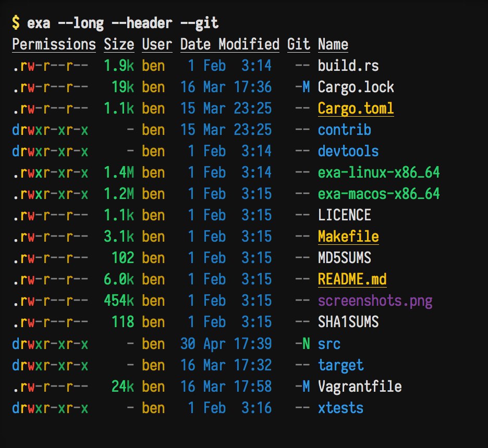Select the Cargo.lock file name

[356, 87]
